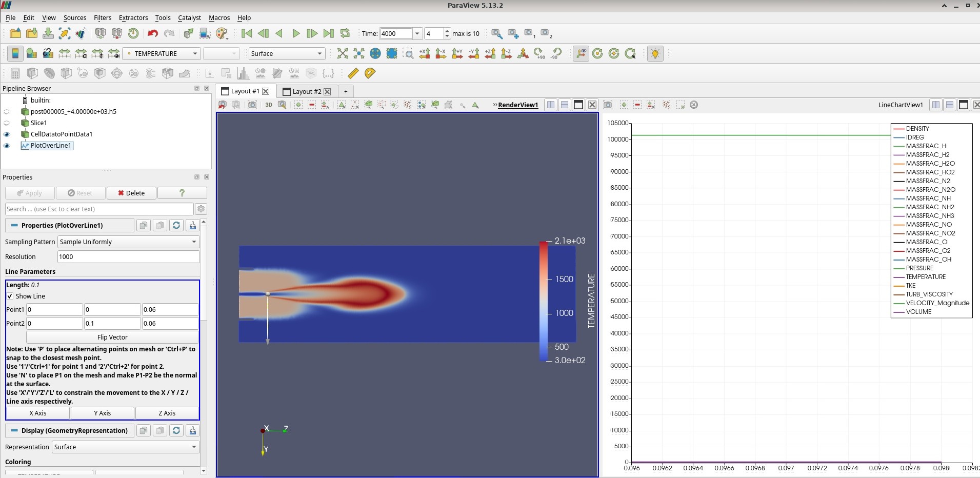The image size is (980, 478).
Task: Toggle visibility of CellDatatoPointData1
Action: coord(7,134)
